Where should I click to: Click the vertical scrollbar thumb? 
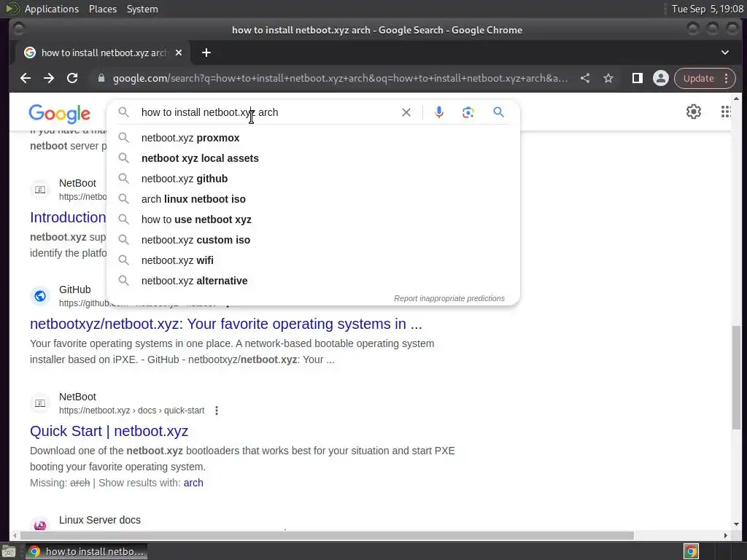click(x=737, y=377)
